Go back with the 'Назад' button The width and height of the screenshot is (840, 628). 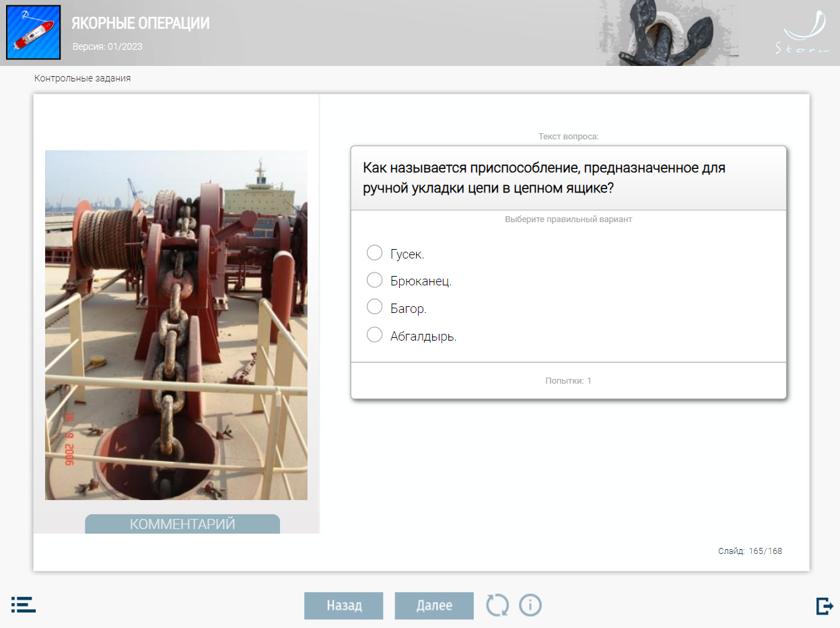344,606
